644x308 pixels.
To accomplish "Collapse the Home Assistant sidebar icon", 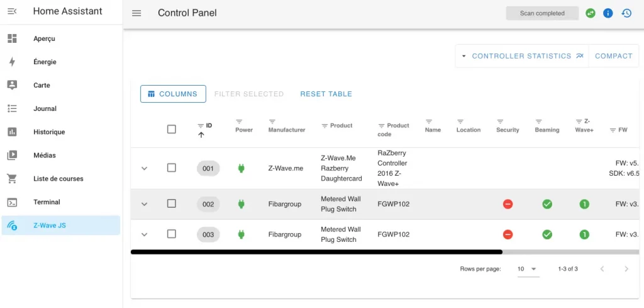I will tap(12, 11).
